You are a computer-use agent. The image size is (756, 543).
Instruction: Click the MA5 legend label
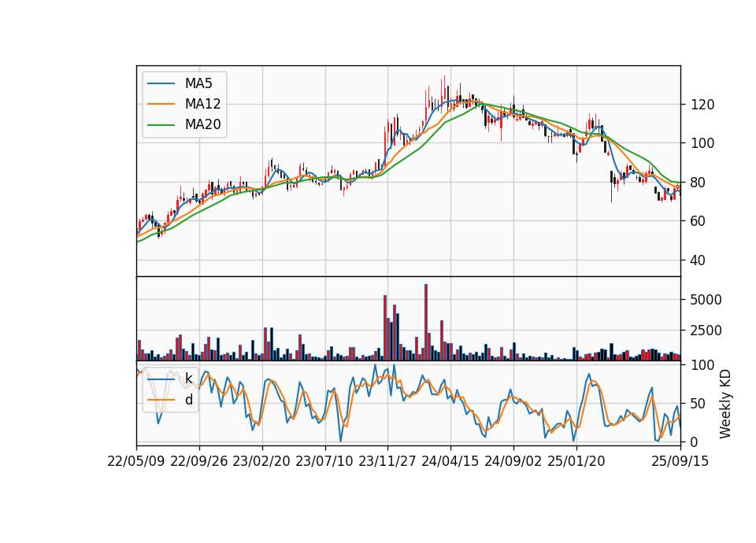(198, 83)
